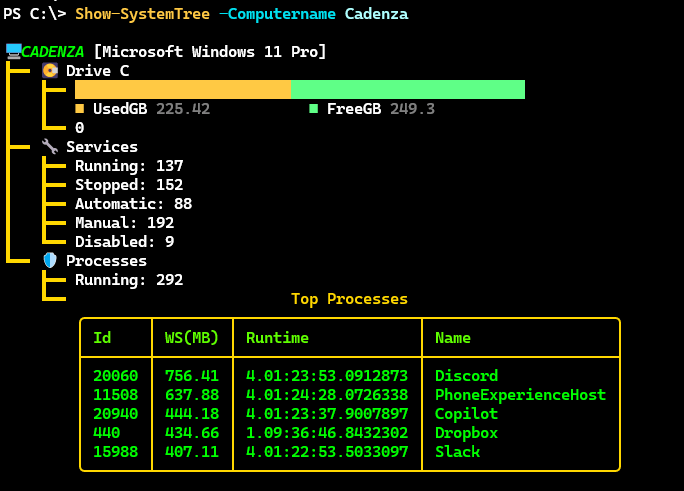
Task: Click the disc icon beside Drive C
Action: (x=50, y=71)
